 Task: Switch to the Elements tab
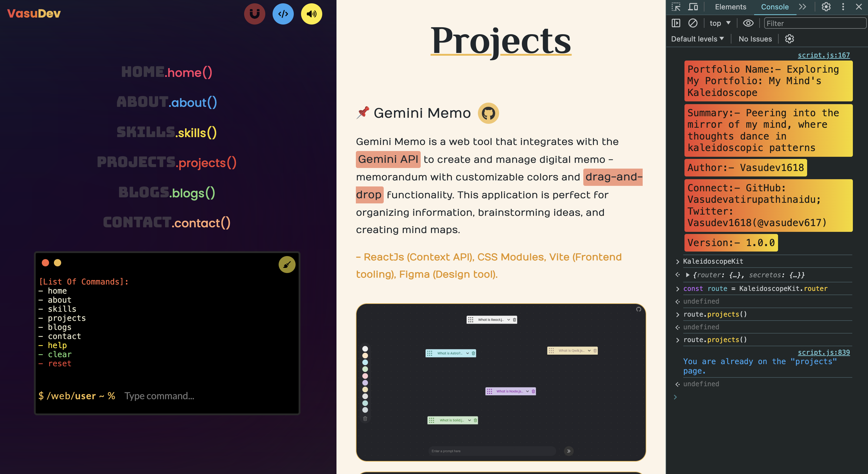[730, 7]
